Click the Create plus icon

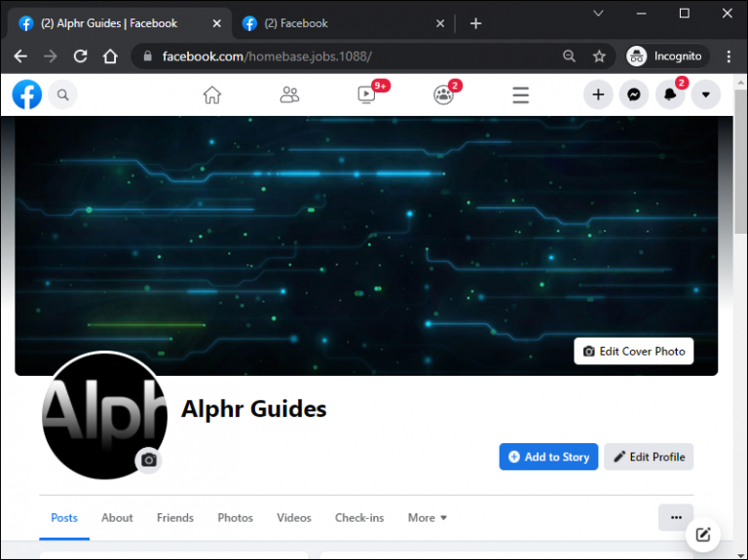point(598,94)
